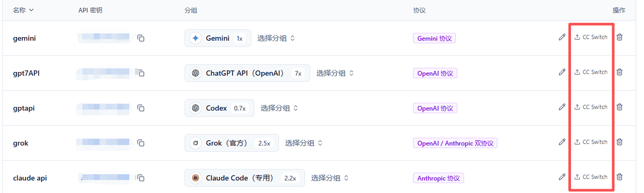Screen dimensions: 644x193
Task: Click the 操作 column header
Action: tap(618, 10)
